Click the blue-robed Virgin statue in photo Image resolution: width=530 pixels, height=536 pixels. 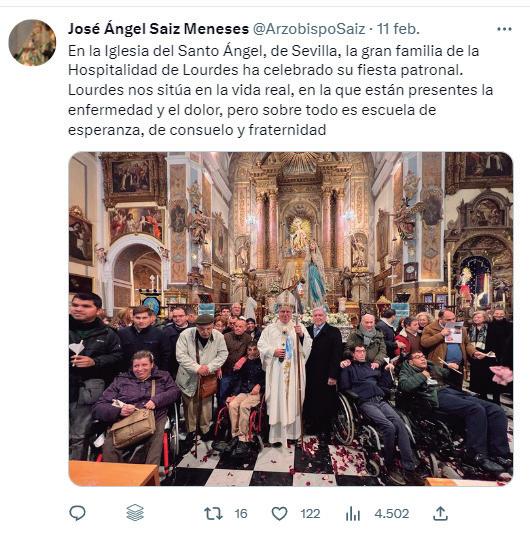315,275
